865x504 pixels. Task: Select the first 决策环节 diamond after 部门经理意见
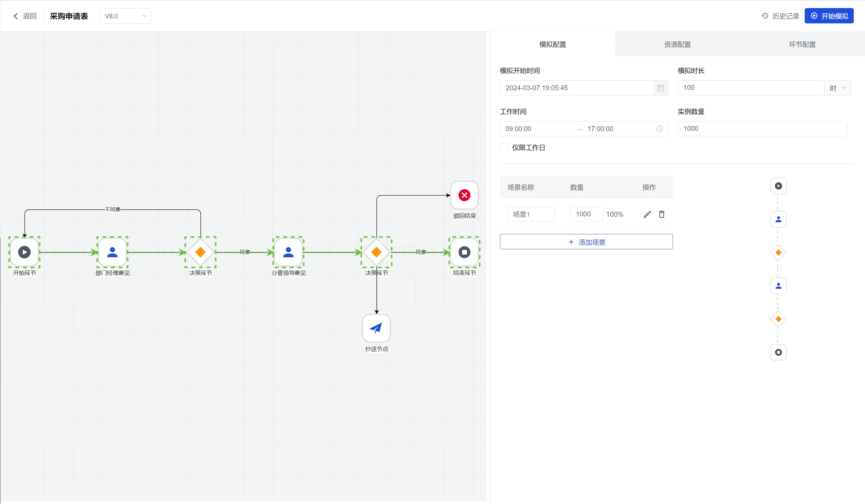click(x=200, y=252)
